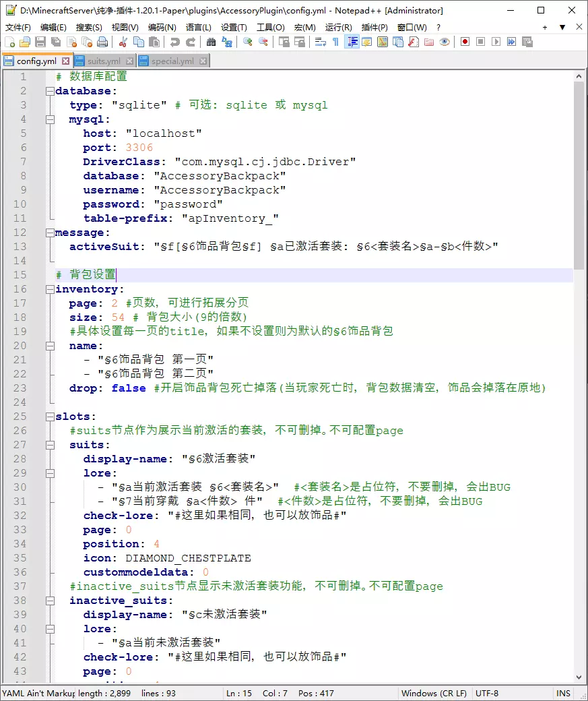Image resolution: width=588 pixels, height=701 pixels.
Task: Open the Document Map panel icon
Action: pyautogui.click(x=383, y=42)
